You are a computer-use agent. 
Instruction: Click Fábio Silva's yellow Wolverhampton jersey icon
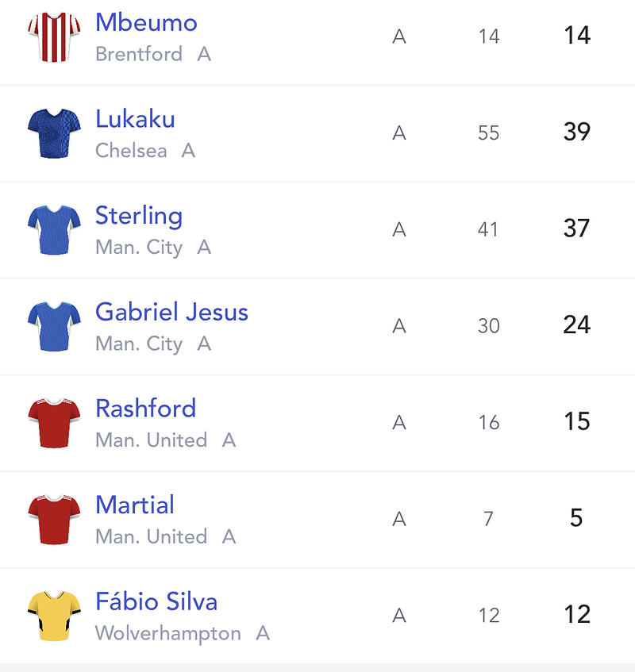point(54,616)
